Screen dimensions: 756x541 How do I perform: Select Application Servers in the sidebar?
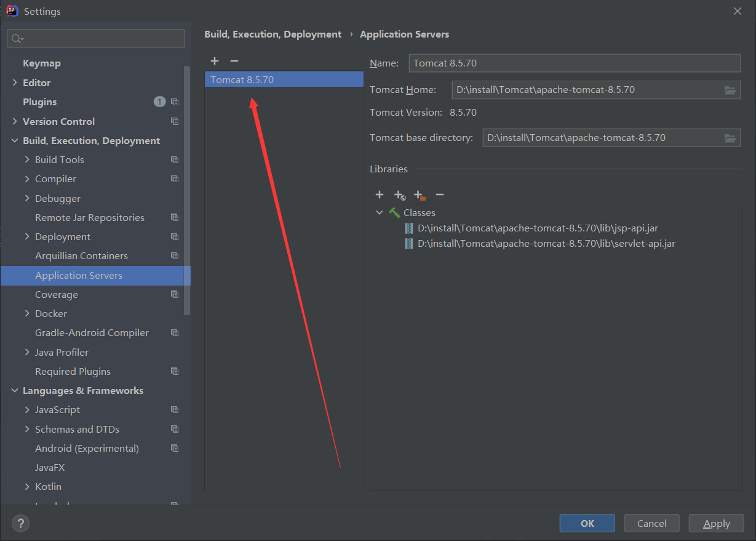point(95,276)
